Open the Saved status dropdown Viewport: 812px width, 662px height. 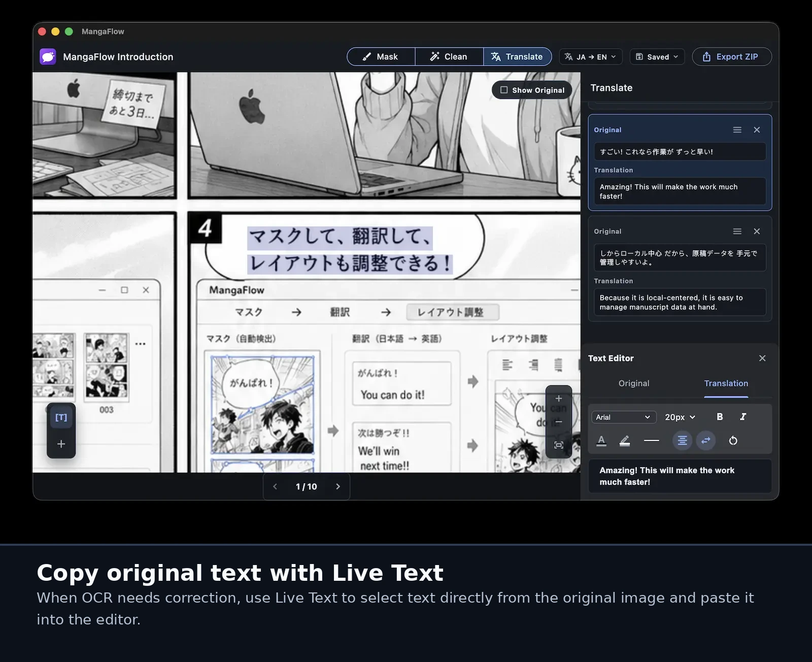(657, 57)
